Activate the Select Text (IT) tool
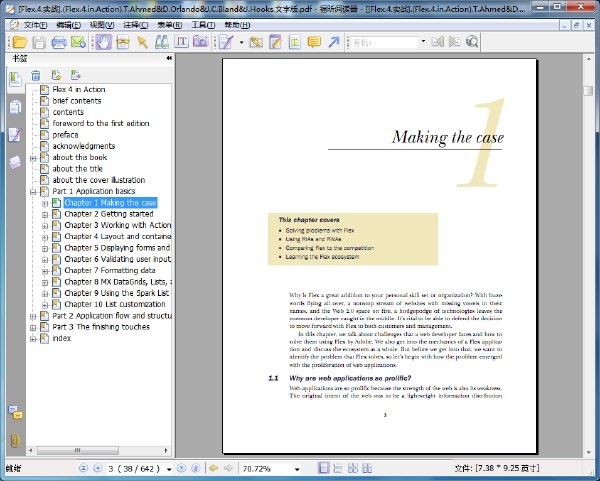Screen dimensions: 600x481 click(x=182, y=42)
